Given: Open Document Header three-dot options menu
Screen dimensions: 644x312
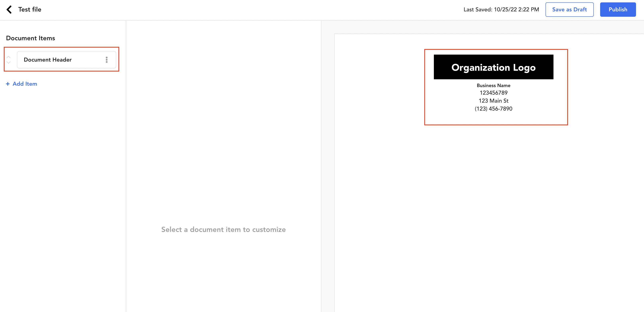Looking at the screenshot, I should coord(106,60).
